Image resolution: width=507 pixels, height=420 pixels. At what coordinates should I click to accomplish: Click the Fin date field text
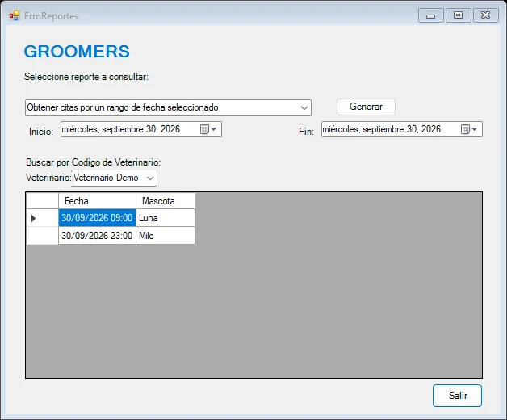pyautogui.click(x=382, y=129)
